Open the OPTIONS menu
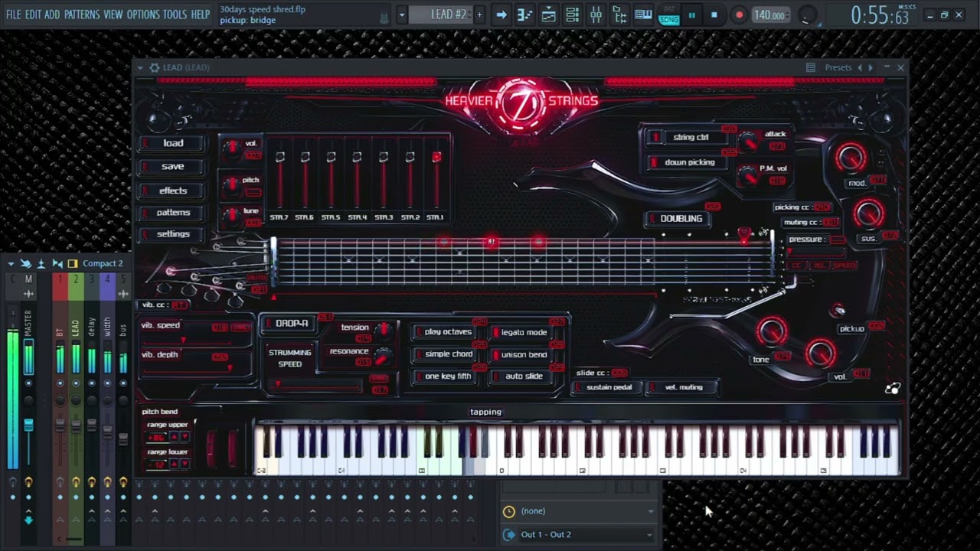980x551 pixels. [143, 15]
